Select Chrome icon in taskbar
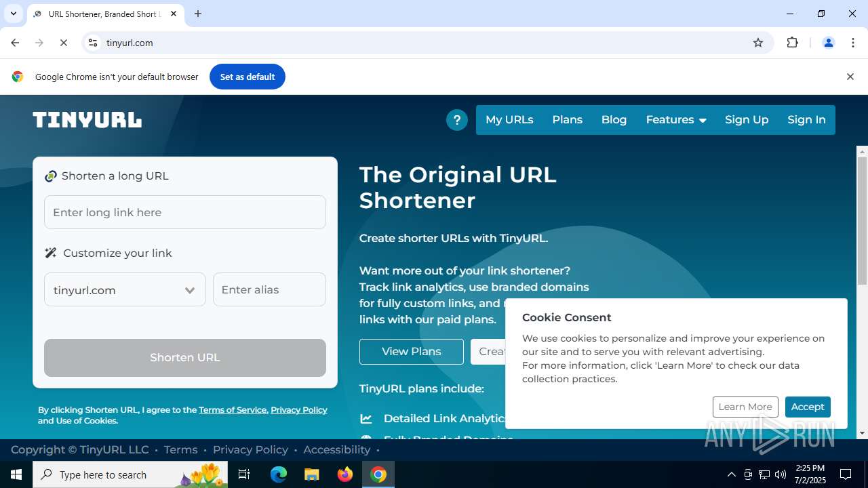The width and height of the screenshot is (868, 488). point(378,474)
